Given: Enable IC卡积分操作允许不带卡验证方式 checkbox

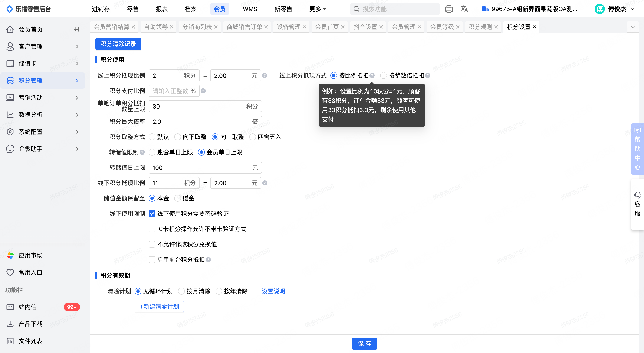Looking at the screenshot, I should click(x=152, y=229).
